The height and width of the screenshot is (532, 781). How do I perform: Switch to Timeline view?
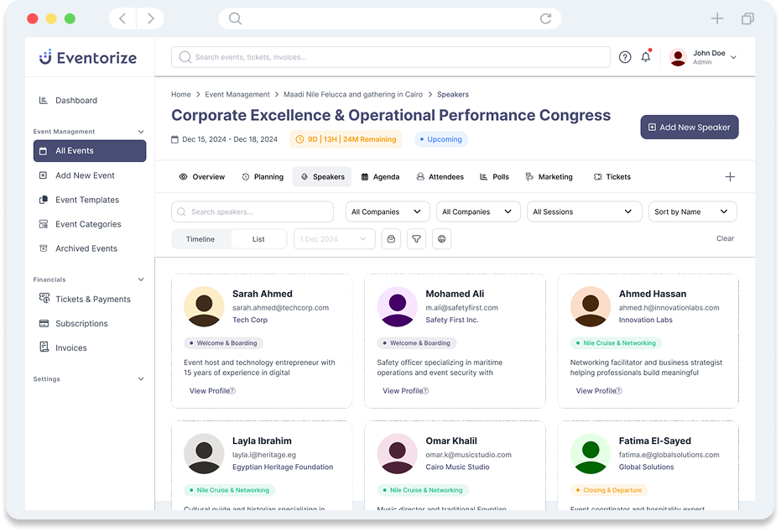click(x=200, y=239)
